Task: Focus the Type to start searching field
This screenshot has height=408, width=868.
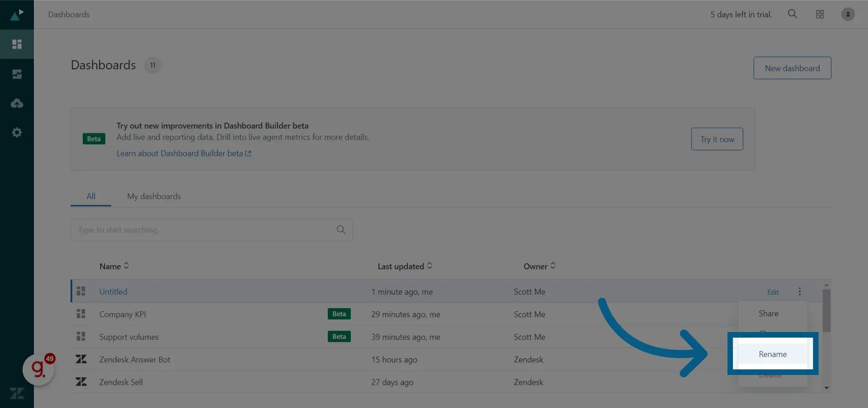Action: (x=212, y=230)
